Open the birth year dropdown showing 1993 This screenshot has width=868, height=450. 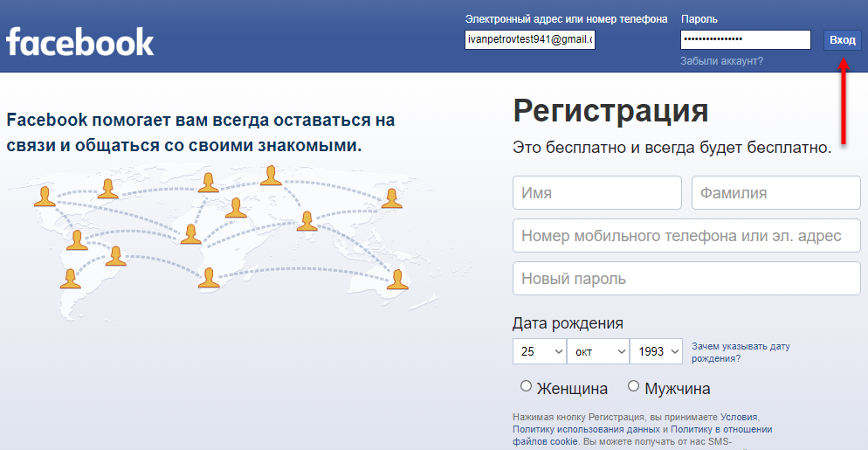tap(656, 351)
